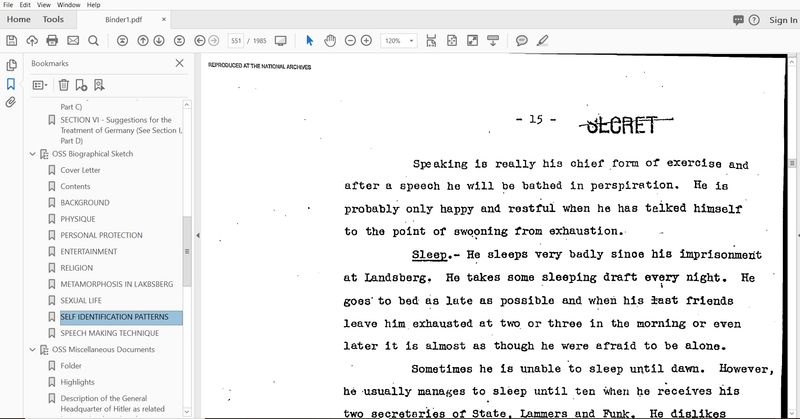This screenshot has width=800, height=419.
Task: Switch to the Tools tab
Action: [53, 19]
